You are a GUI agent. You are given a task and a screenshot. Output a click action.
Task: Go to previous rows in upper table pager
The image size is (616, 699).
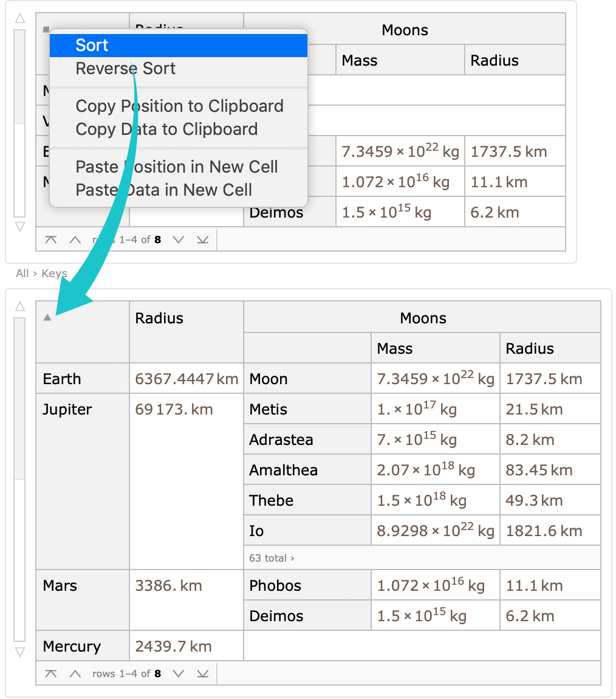[x=75, y=239]
